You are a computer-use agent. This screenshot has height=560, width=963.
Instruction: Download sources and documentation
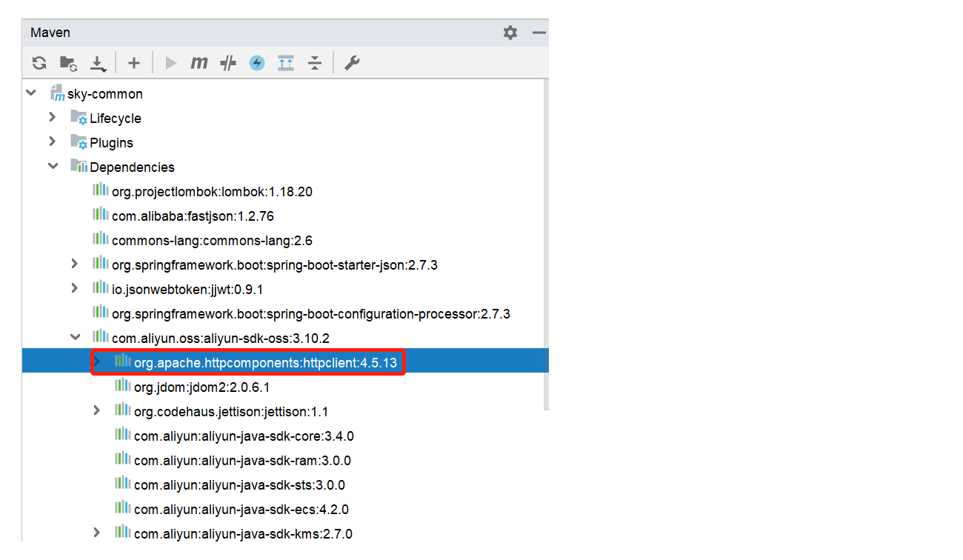[x=98, y=63]
